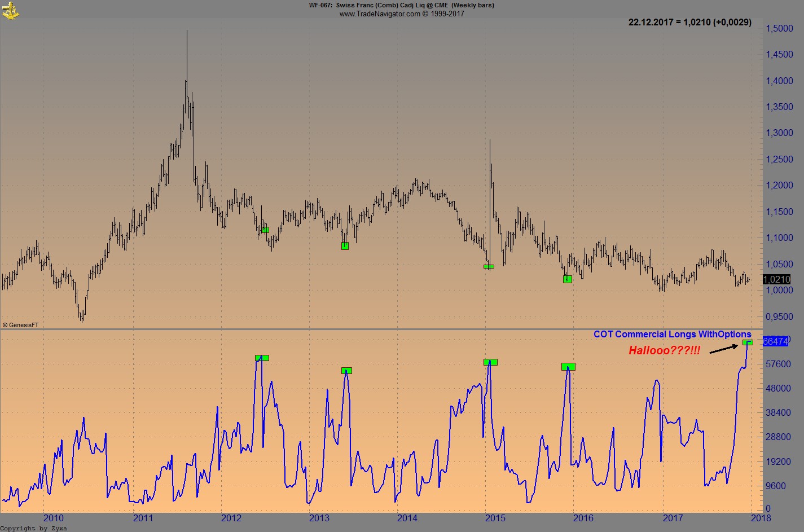The height and width of the screenshot is (532, 804).
Task: Click the 2016 year label on time axis
Action: [x=583, y=518]
